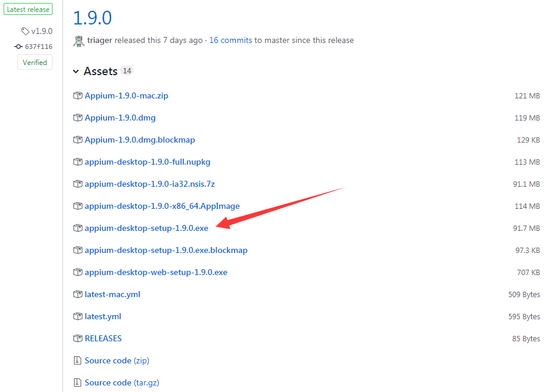
Task: Click the package icon beside Appium-1.9.0-mac.zip
Action: [x=78, y=95]
